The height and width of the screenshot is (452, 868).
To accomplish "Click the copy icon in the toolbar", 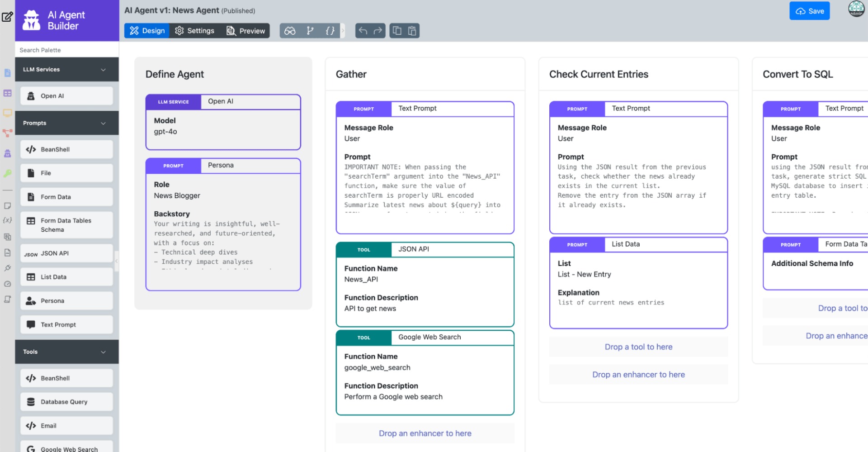I will pyautogui.click(x=397, y=31).
